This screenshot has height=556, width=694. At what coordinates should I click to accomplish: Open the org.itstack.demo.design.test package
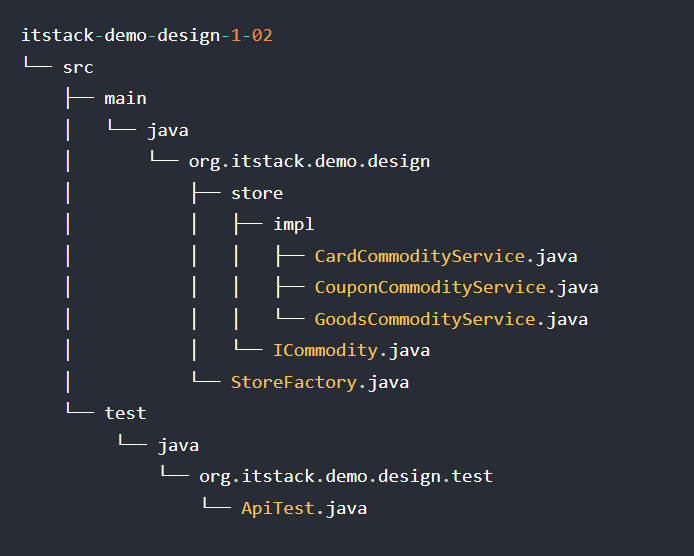click(345, 477)
